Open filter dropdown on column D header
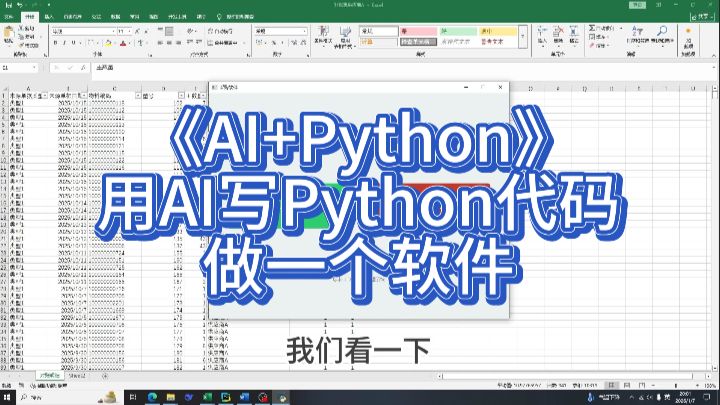Screen dimensions: 720x405 [181, 96]
